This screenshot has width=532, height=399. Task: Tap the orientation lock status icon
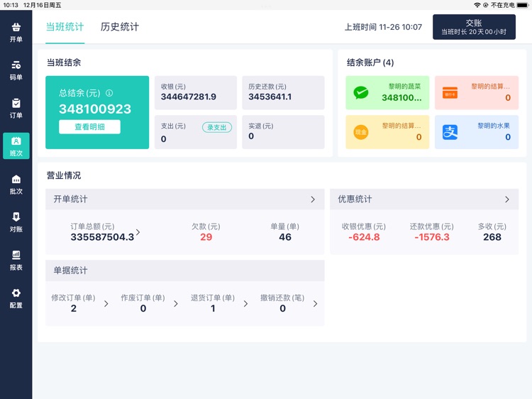(x=485, y=5)
